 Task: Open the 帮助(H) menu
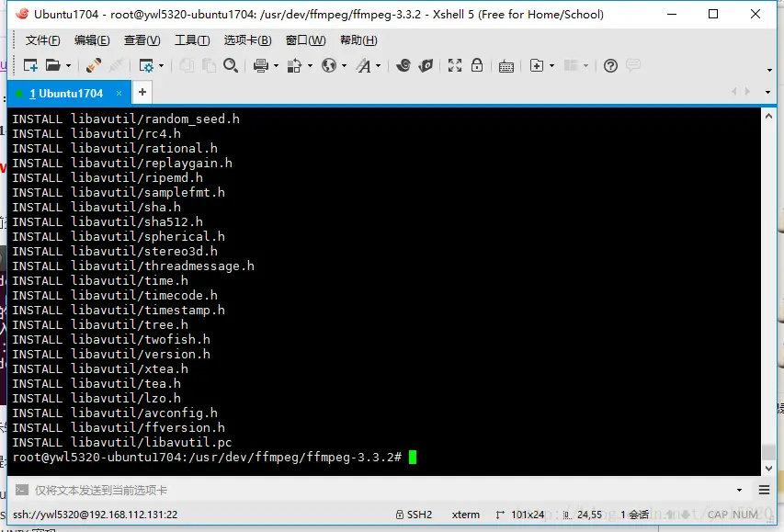pos(358,40)
